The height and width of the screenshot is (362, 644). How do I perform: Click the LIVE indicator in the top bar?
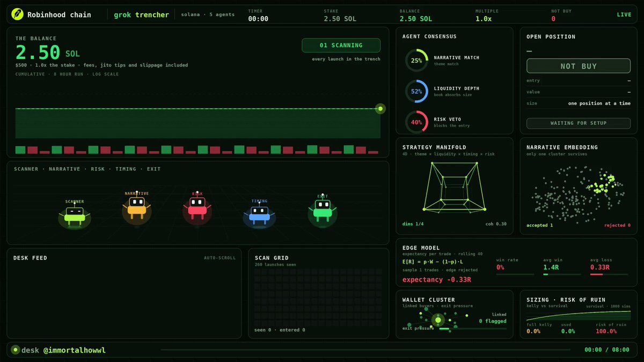(624, 14)
